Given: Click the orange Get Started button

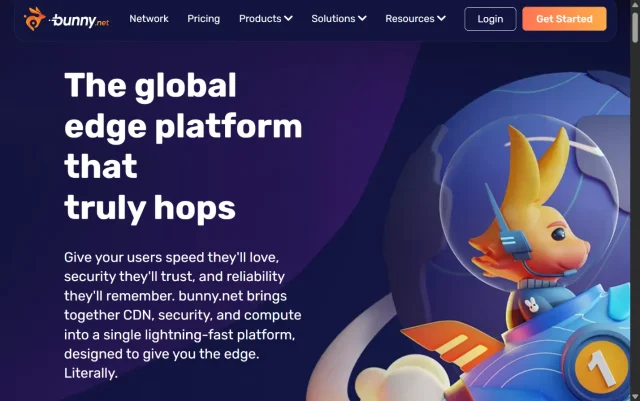Looking at the screenshot, I should click(x=564, y=19).
